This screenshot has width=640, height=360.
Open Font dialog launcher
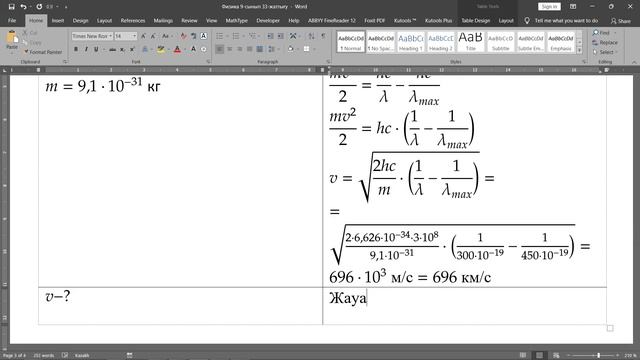[x=209, y=62]
